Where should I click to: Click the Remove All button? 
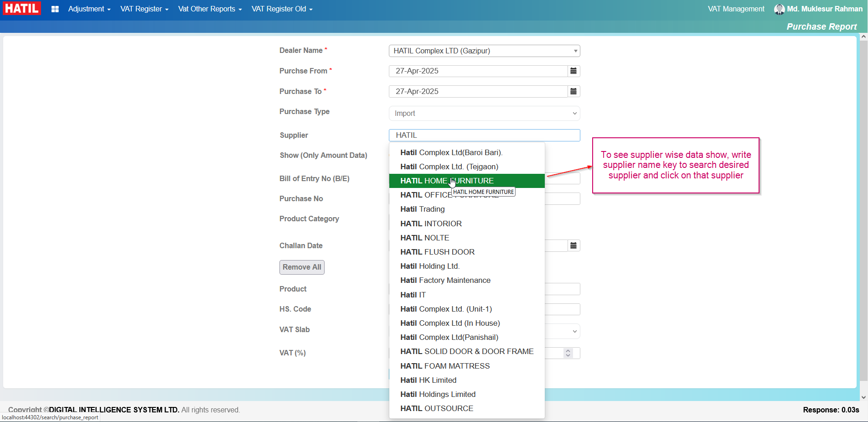pos(302,267)
